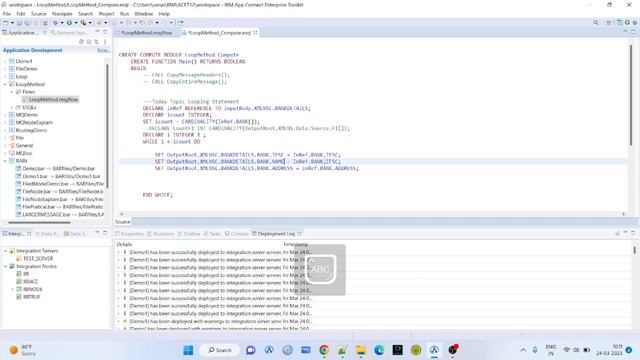This screenshot has width=640, height=360.
Task: Switch to the Integration Development perspective icon
Action: tap(620, 23)
